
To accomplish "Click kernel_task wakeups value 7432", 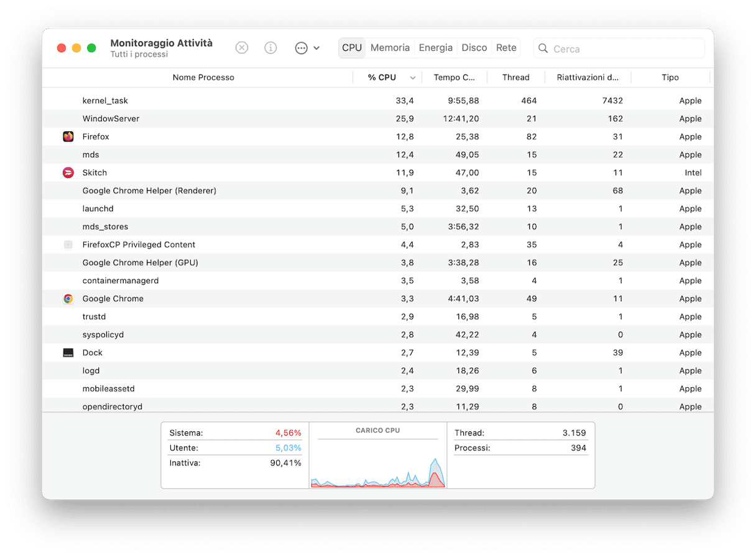I will [612, 101].
